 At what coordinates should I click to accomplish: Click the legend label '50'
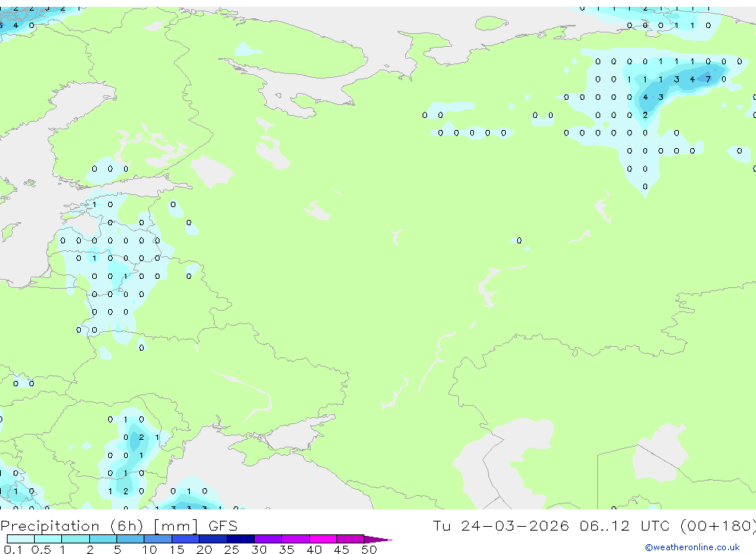(x=369, y=549)
